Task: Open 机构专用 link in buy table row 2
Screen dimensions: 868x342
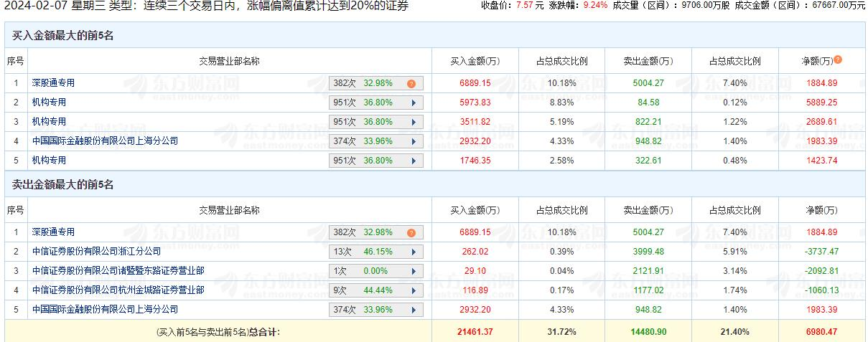Action: click(x=49, y=103)
